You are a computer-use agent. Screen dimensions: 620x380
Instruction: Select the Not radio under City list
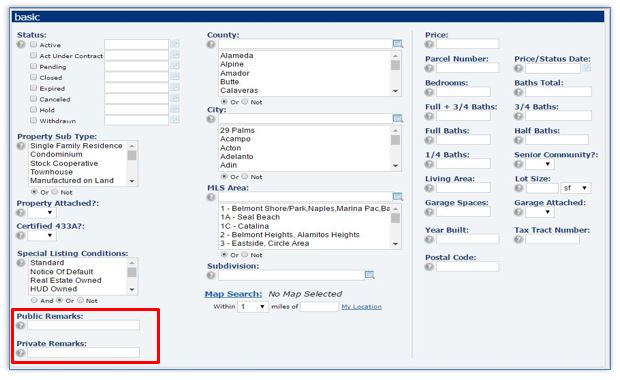245,176
